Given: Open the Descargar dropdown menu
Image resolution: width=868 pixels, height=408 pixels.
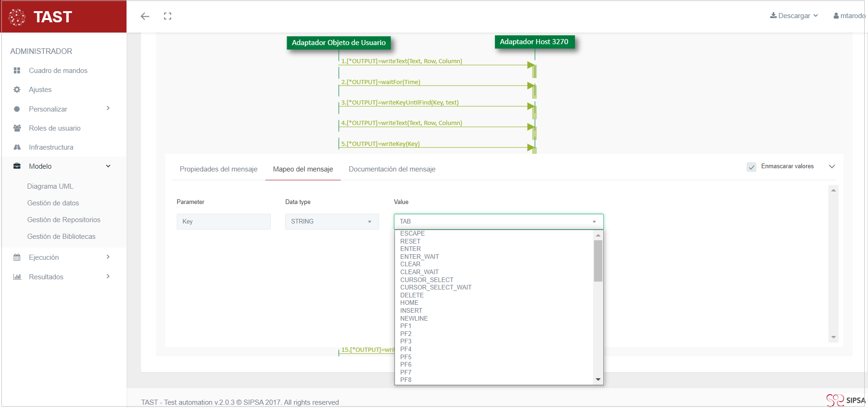Looking at the screenshot, I should 794,16.
